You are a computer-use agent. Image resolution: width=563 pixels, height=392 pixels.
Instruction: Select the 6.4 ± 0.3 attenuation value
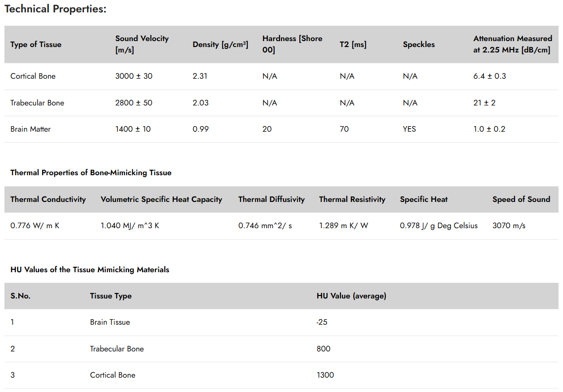tap(489, 76)
